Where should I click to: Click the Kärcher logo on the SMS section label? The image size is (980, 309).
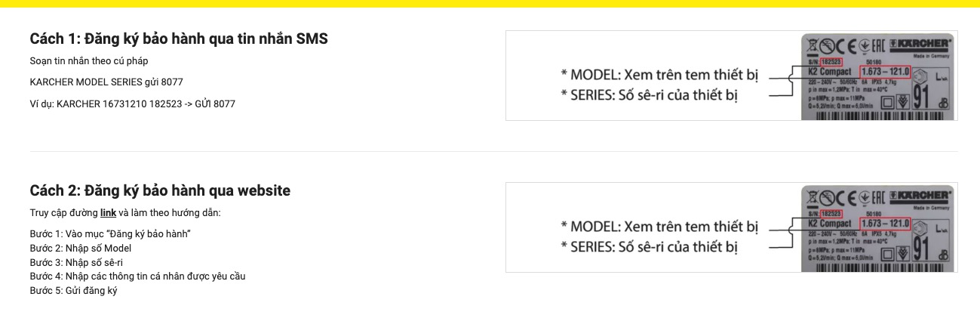click(x=921, y=44)
